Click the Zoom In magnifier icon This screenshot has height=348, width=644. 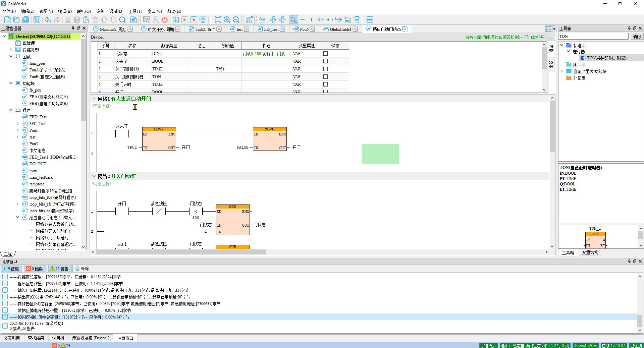click(x=227, y=20)
